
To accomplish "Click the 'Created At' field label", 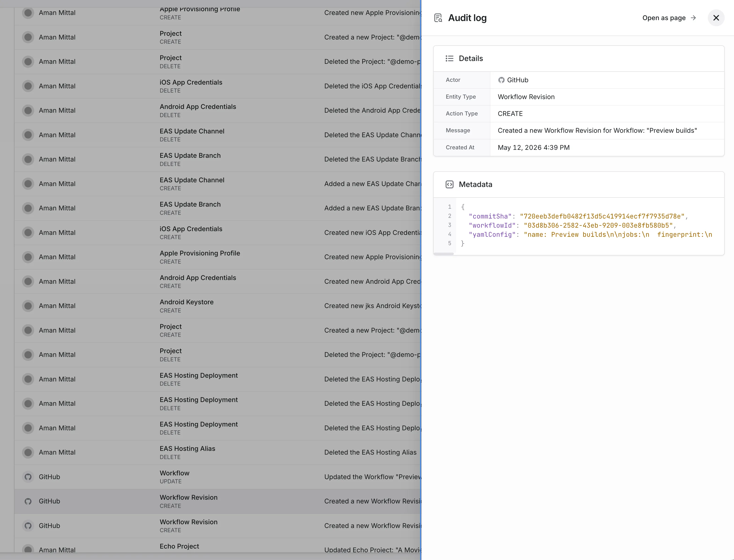I will click(x=460, y=147).
